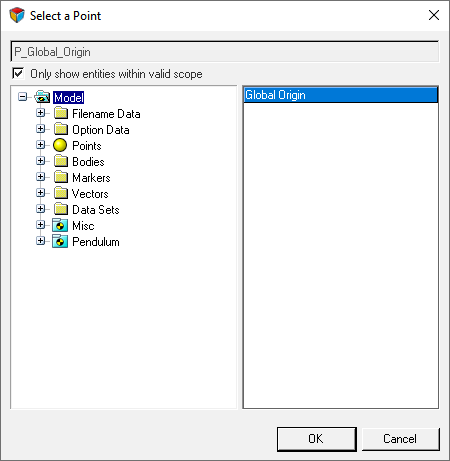
Task: Click the Markers folder icon
Action: click(x=61, y=177)
